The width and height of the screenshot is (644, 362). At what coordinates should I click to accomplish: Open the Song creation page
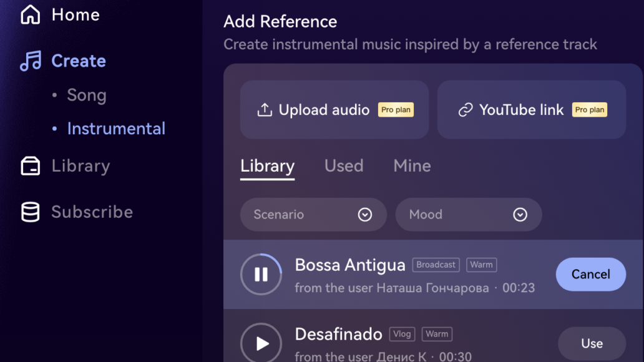pos(87,95)
